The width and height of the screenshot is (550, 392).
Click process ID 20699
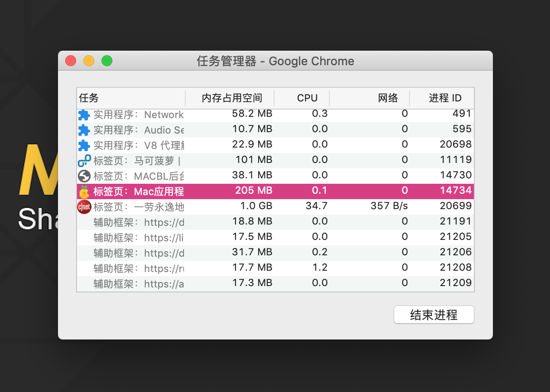[x=456, y=206]
